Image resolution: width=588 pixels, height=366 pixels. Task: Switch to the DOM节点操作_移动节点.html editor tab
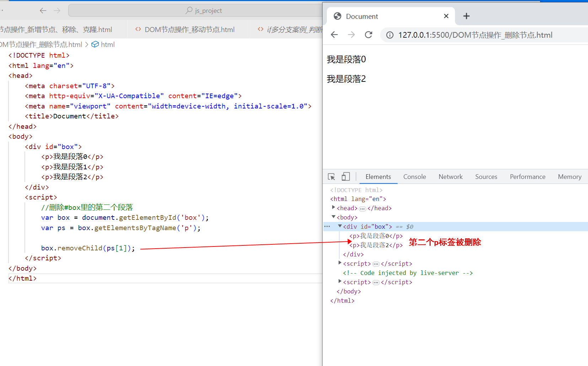(185, 30)
